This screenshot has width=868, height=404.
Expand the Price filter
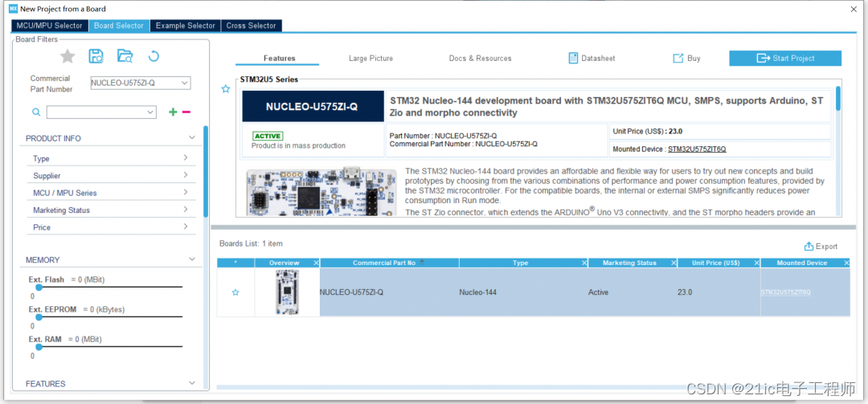coord(186,226)
